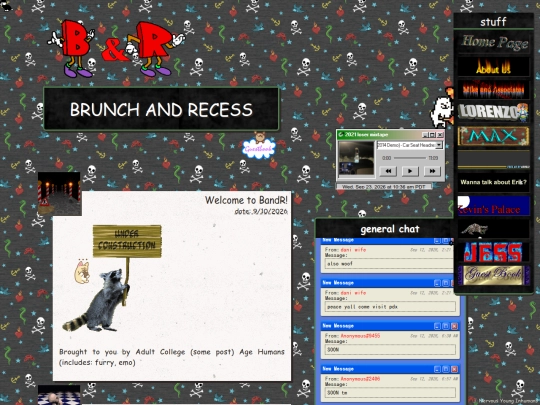Click the 'stuff' sidebar header
Viewport: 540px width, 405px height.
[x=493, y=22]
